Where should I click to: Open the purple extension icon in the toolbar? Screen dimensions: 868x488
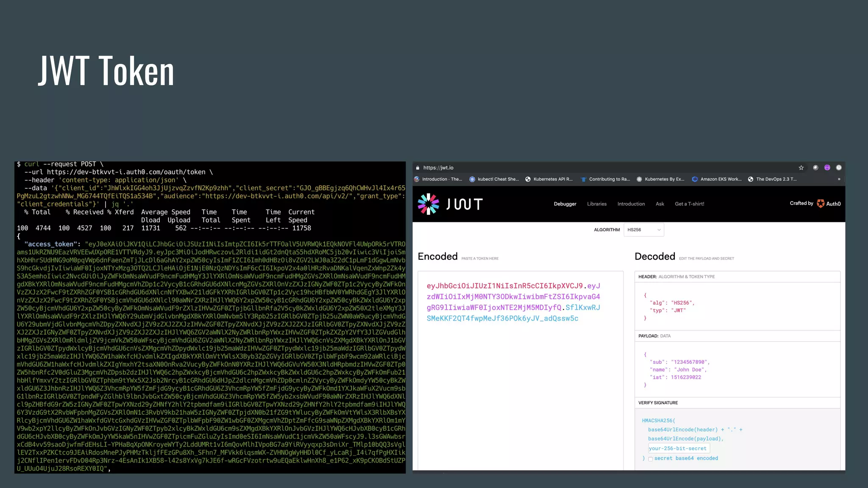pyautogui.click(x=827, y=168)
